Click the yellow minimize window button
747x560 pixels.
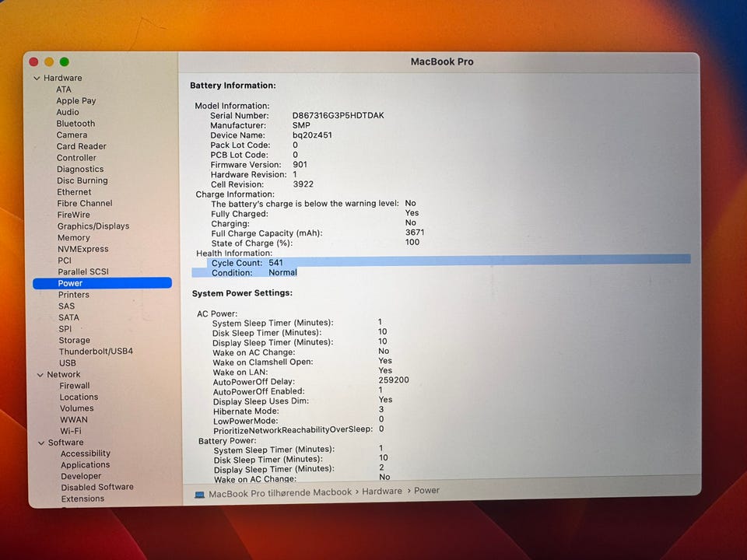[x=49, y=62]
